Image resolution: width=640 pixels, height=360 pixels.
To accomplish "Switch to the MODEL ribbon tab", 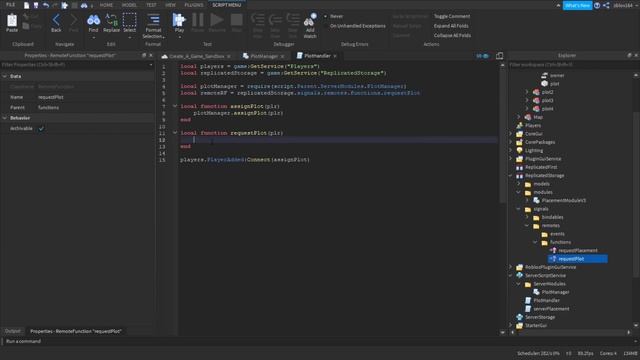I will pyautogui.click(x=129, y=5).
